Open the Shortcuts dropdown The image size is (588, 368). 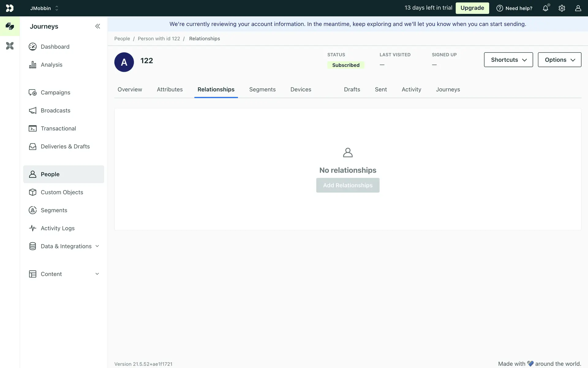[x=508, y=60]
